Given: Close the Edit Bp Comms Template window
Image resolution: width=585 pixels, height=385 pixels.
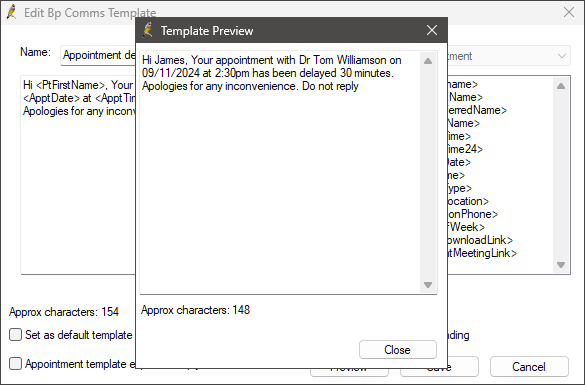Looking at the screenshot, I should click(x=569, y=12).
